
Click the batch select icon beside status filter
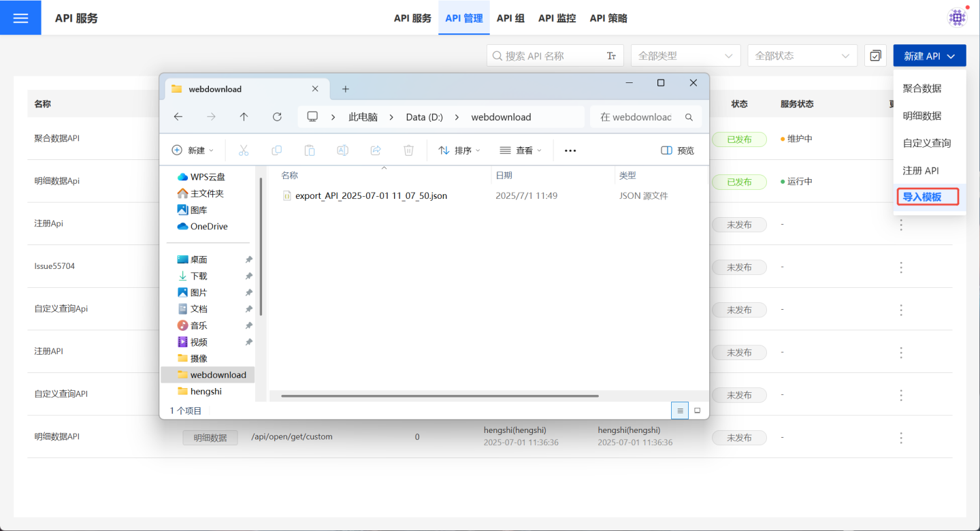point(875,56)
